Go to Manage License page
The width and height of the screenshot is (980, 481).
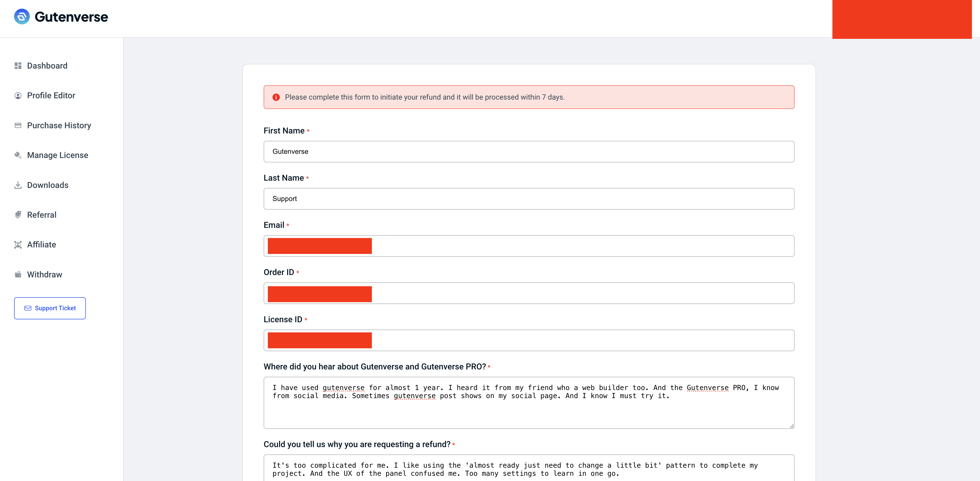pos(57,155)
